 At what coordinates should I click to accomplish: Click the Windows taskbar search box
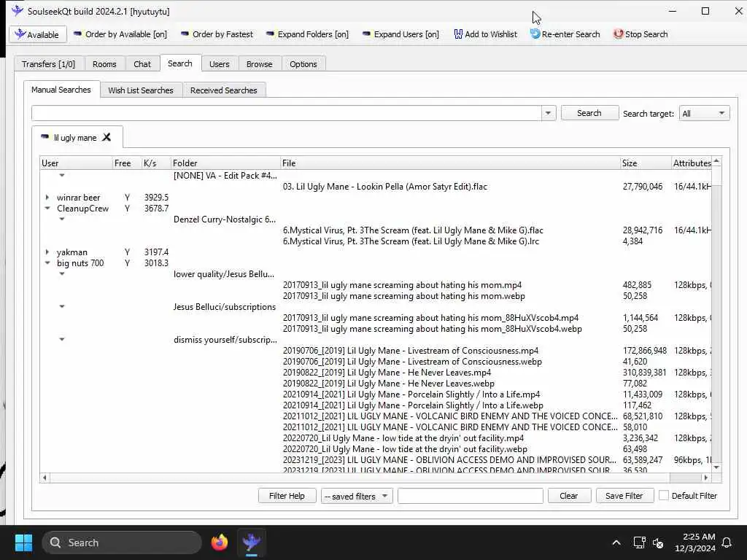(122, 542)
